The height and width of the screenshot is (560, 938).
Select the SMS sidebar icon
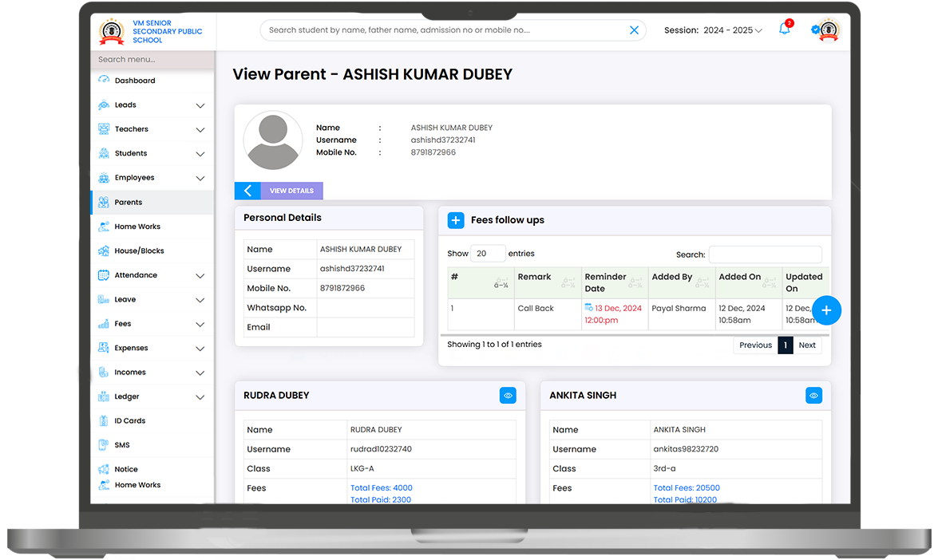point(103,444)
